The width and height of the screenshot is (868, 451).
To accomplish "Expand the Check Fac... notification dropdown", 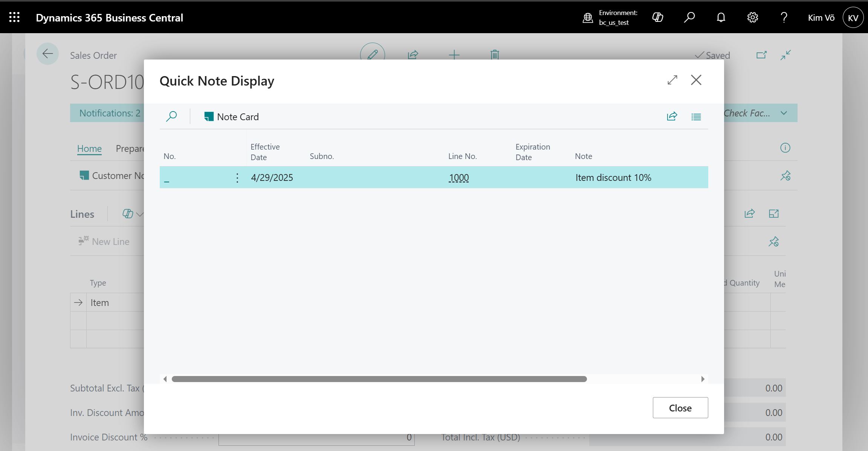I will tap(784, 113).
